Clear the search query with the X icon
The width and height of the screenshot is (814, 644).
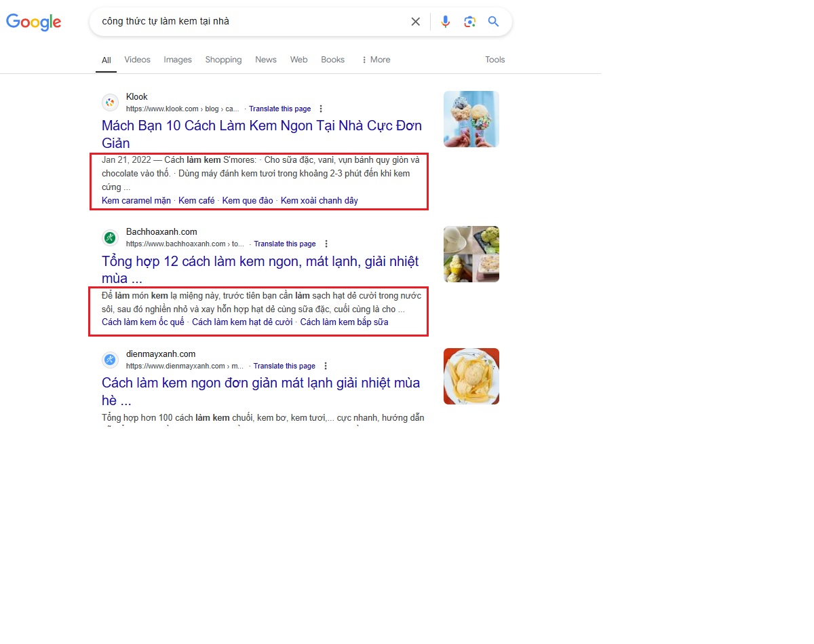tap(415, 22)
